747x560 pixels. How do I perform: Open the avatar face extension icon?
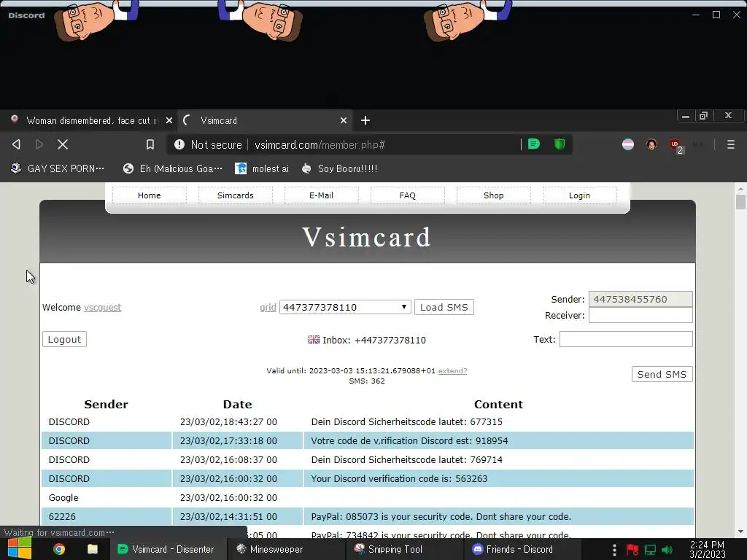tap(651, 144)
